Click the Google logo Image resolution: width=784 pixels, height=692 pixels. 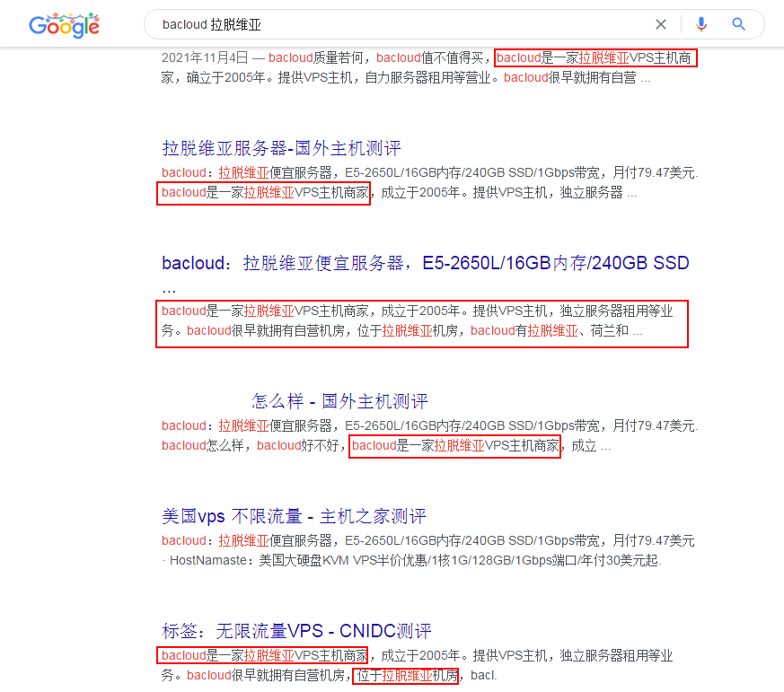tap(64, 25)
